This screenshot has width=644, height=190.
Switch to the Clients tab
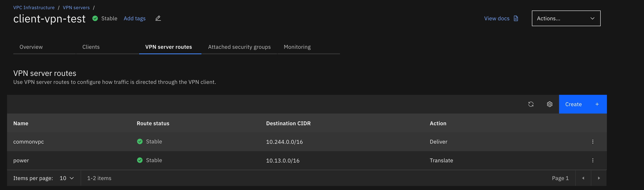point(91,47)
